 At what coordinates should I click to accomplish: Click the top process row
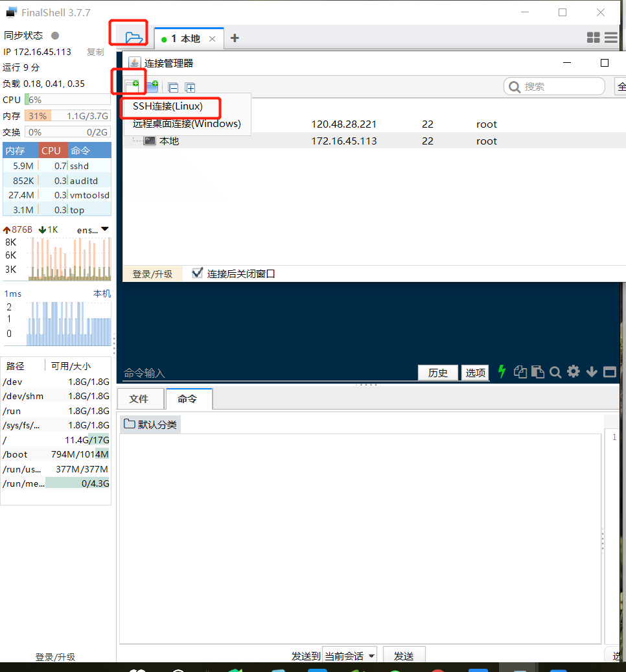point(57,209)
